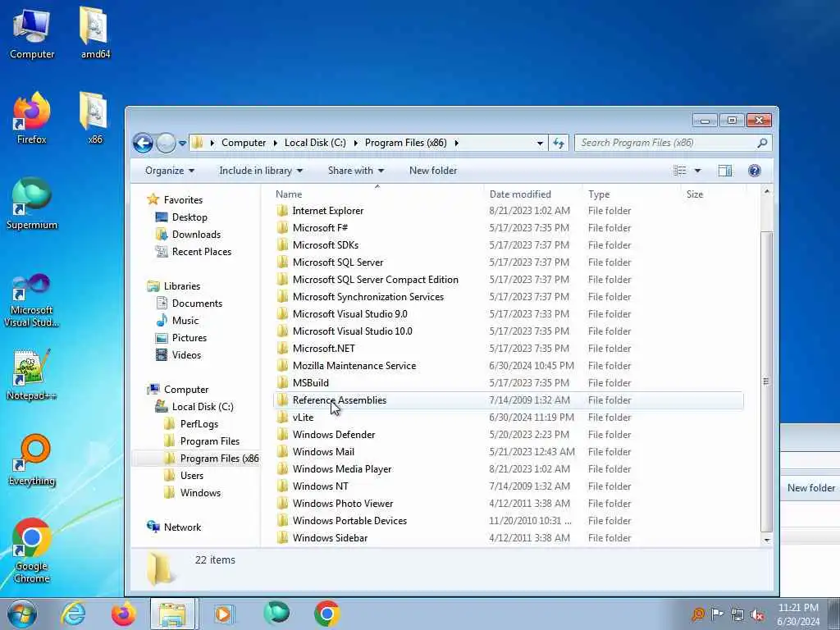The image size is (840, 630).
Task: Select Network in navigation pane
Action: click(182, 527)
